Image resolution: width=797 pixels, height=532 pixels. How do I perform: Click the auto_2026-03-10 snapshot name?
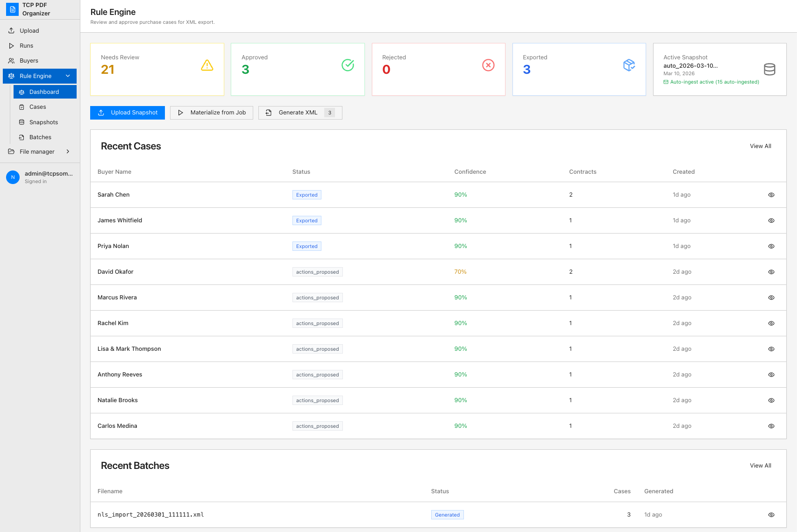690,66
